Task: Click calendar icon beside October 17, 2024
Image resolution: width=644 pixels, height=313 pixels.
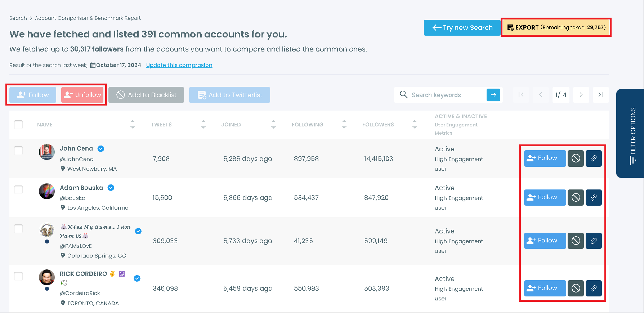Action: click(93, 65)
